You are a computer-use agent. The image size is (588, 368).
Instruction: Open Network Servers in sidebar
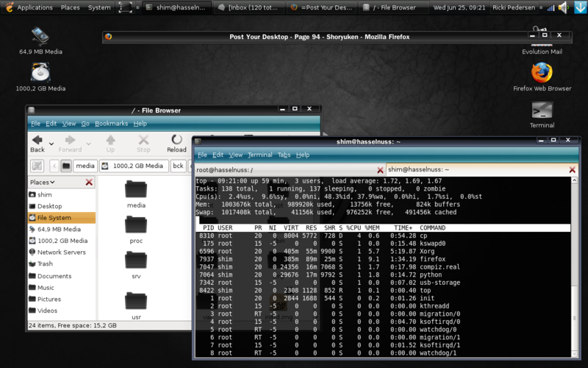point(62,252)
